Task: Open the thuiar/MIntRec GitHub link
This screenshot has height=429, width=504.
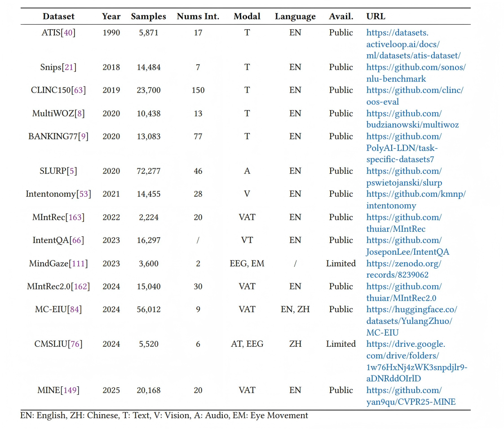Action: tap(404, 223)
